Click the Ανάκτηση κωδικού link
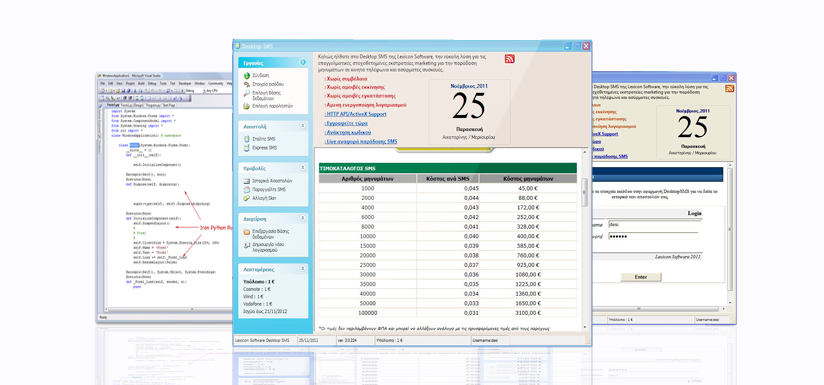The image size is (824, 385). point(348,132)
